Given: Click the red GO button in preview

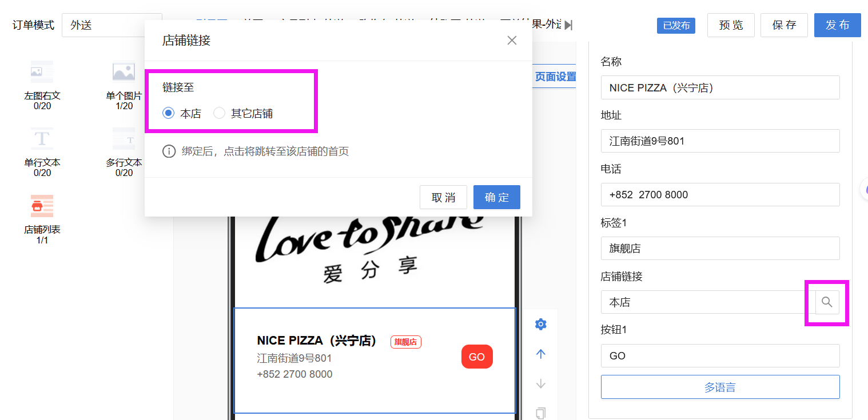Looking at the screenshot, I should click(477, 357).
